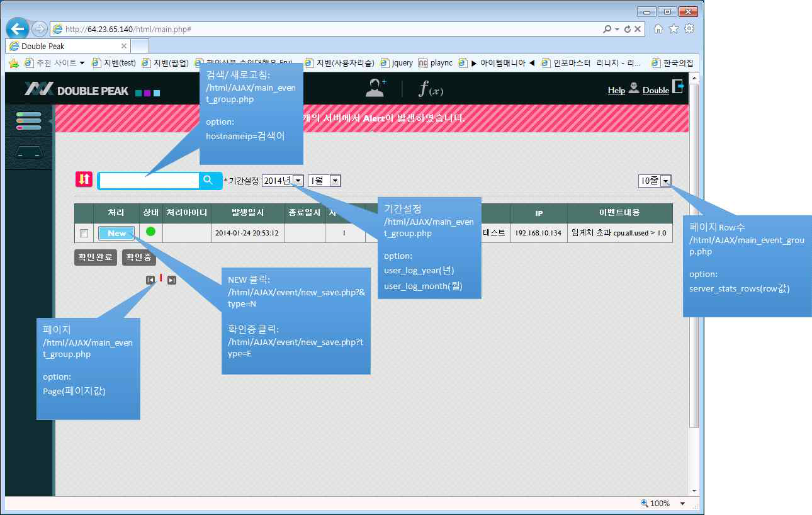
Task: Click the 발생일시 column header
Action: coord(248,213)
